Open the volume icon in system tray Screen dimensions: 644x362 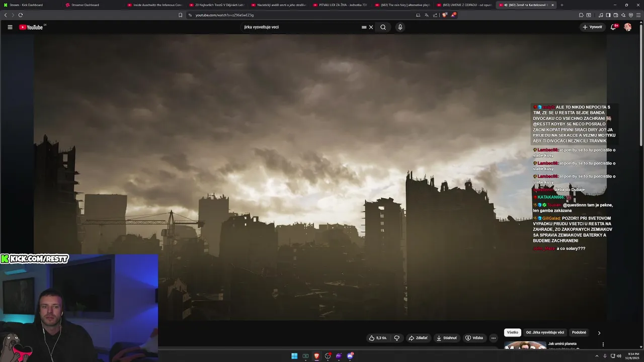click(619, 356)
